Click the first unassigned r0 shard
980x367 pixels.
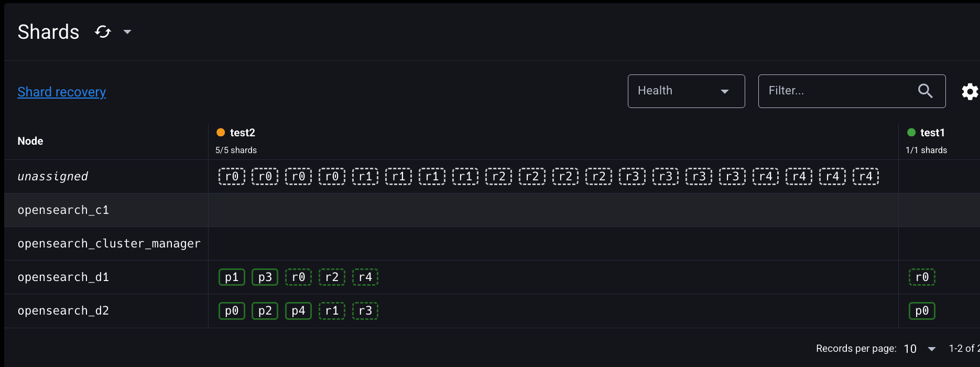coord(232,177)
